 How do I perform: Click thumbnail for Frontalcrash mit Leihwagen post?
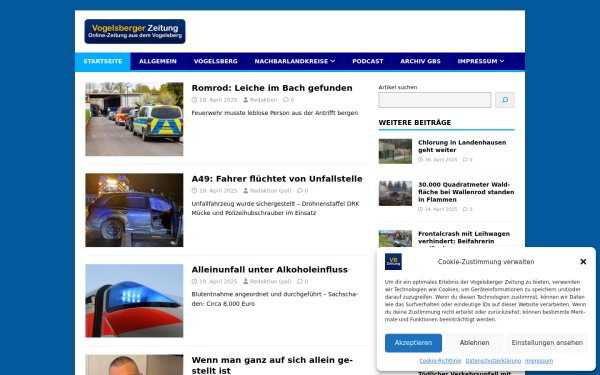click(x=395, y=239)
